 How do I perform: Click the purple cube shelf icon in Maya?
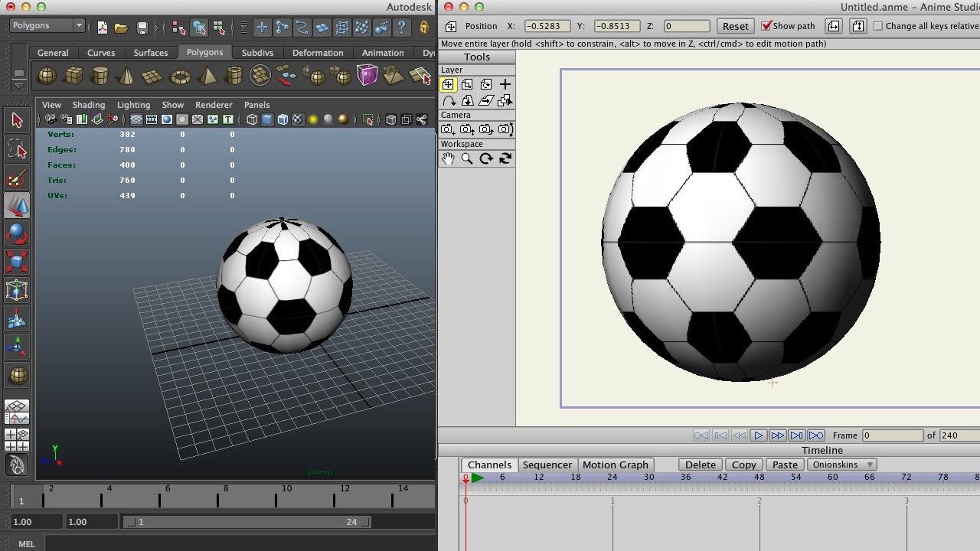(x=367, y=75)
